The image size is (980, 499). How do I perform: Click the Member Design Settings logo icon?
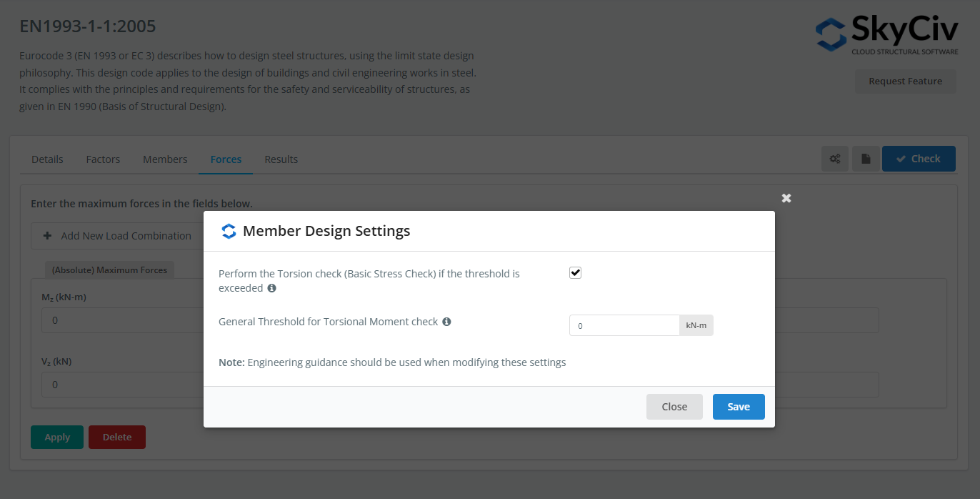point(229,231)
